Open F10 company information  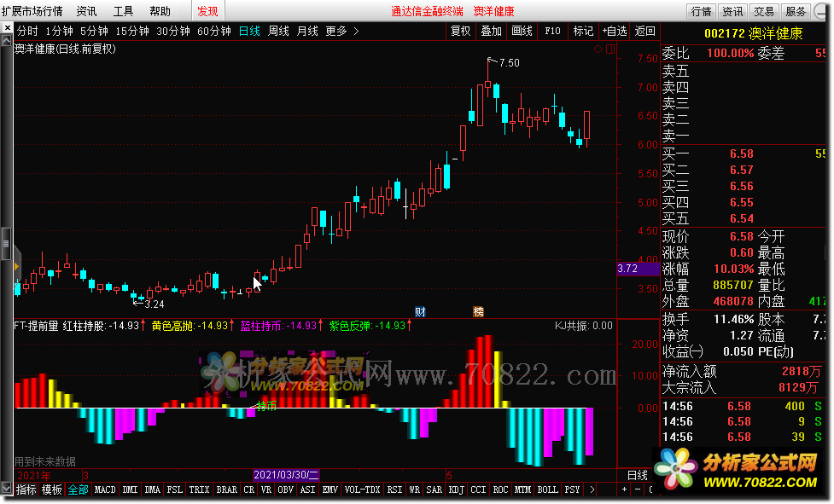pos(552,32)
